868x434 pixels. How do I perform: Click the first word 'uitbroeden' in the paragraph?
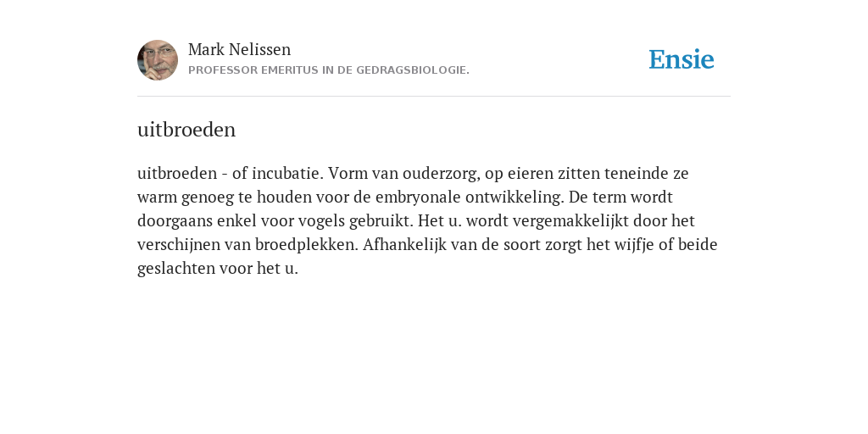tap(177, 173)
